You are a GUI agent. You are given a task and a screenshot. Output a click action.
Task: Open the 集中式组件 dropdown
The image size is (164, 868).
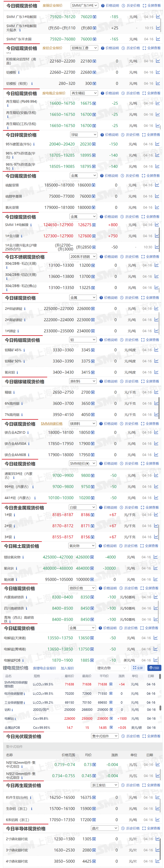coord(105,736)
